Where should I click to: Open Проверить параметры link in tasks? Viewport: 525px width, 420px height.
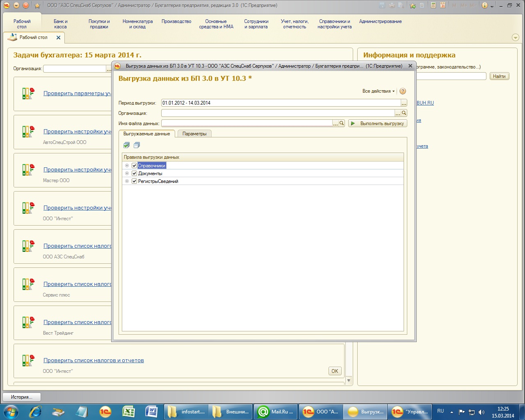point(77,93)
